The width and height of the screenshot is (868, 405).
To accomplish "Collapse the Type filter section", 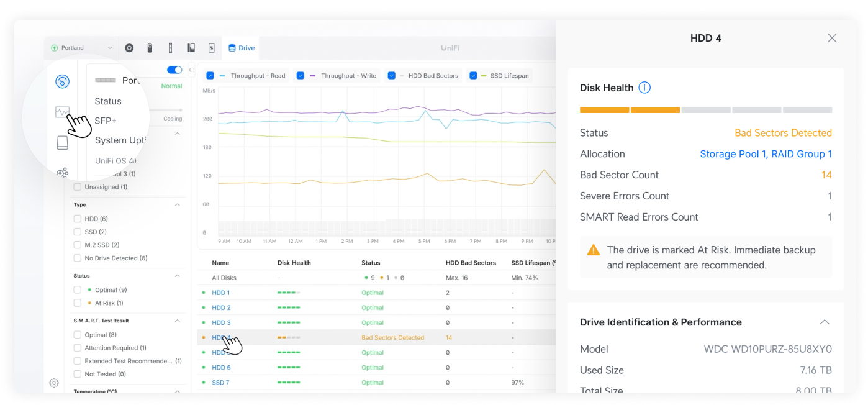I will [x=177, y=204].
